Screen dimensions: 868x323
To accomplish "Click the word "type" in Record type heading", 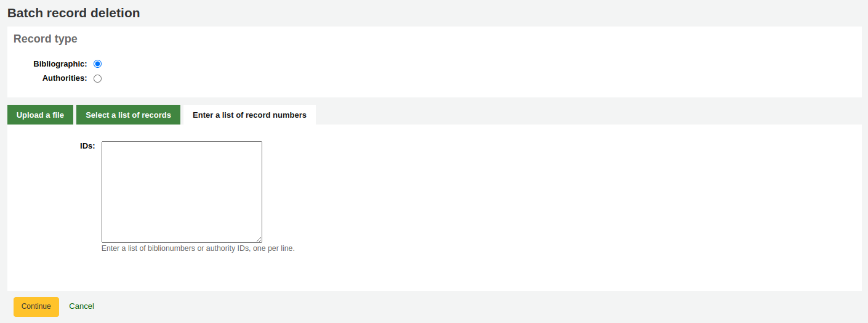I will pos(66,39).
